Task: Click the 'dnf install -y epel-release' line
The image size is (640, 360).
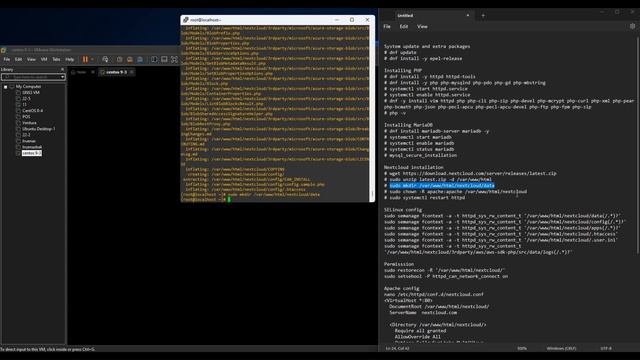Action: pyautogui.click(x=423, y=58)
